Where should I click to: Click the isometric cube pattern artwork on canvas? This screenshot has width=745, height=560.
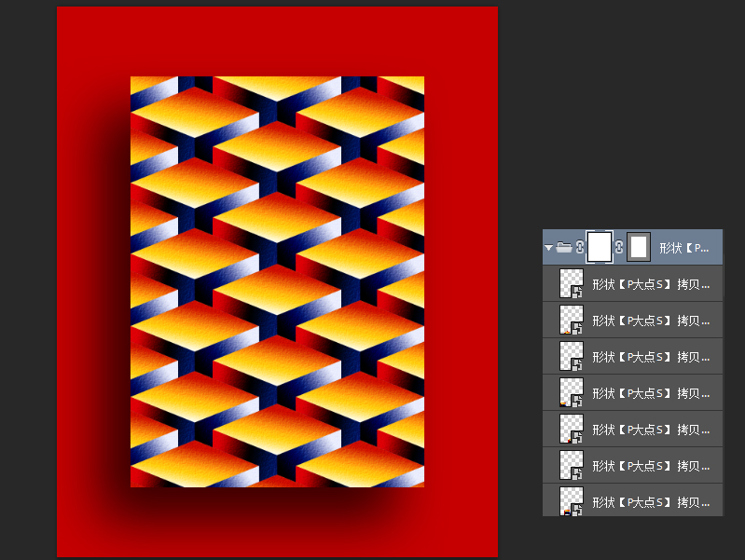point(277,281)
